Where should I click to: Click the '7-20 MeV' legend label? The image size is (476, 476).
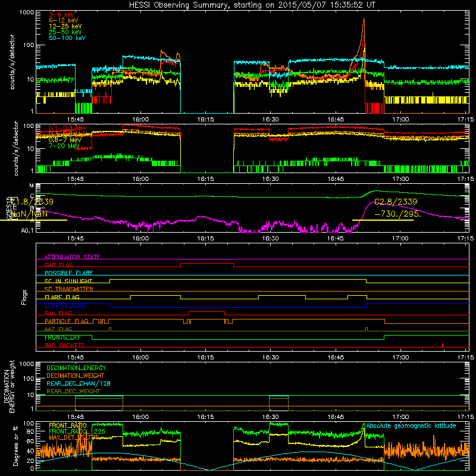(x=64, y=146)
